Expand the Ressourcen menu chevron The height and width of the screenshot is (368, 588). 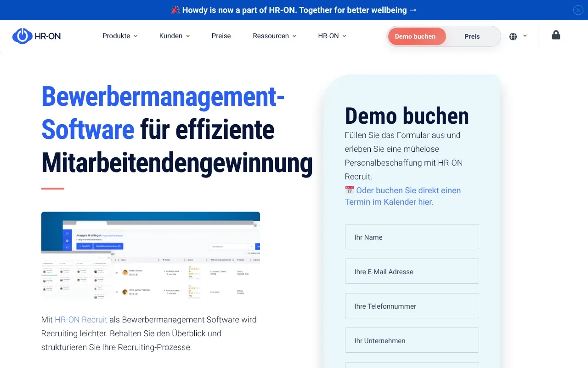(x=294, y=36)
